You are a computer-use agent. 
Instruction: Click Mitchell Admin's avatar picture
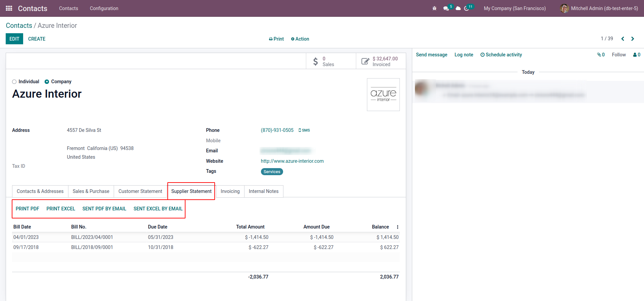565,8
